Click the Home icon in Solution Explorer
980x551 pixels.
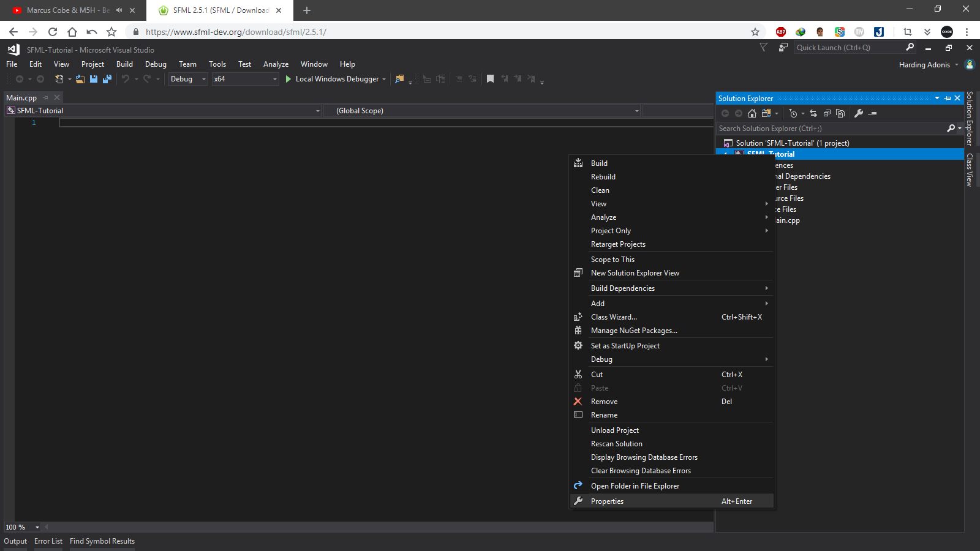(x=752, y=113)
